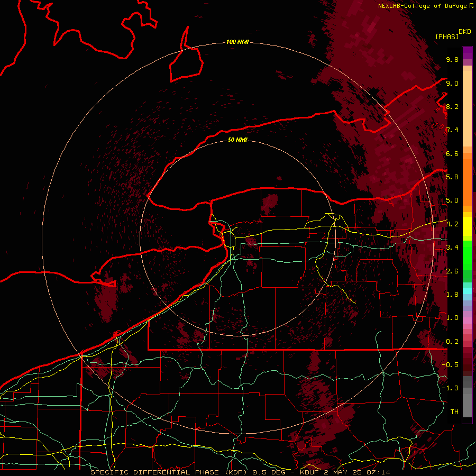This screenshot has height=476, width=476.
Task: Click the -1.3 scale value
Action: 450,388
